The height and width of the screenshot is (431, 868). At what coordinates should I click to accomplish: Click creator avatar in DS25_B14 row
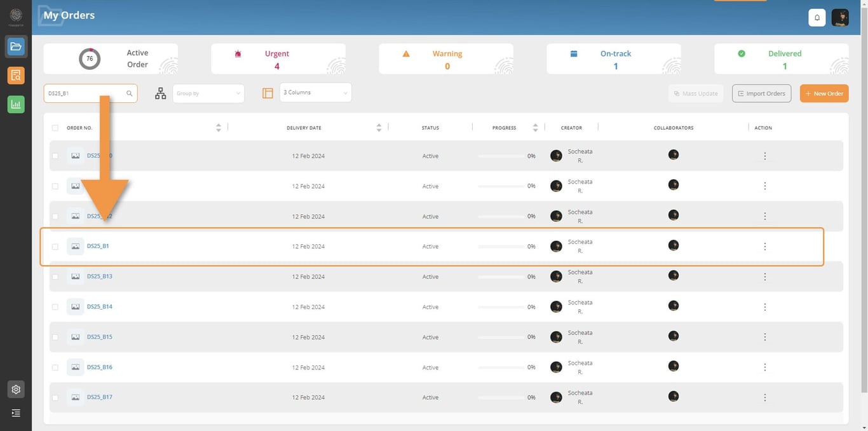tap(556, 307)
